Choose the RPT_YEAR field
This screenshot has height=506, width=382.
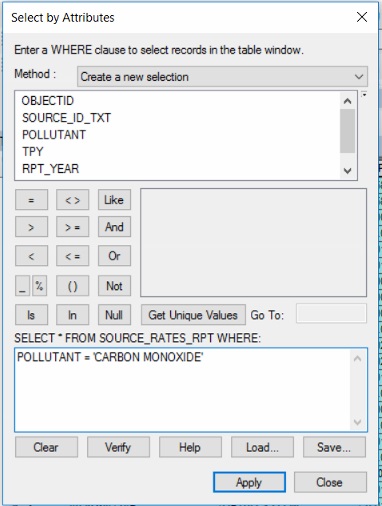tap(51, 169)
